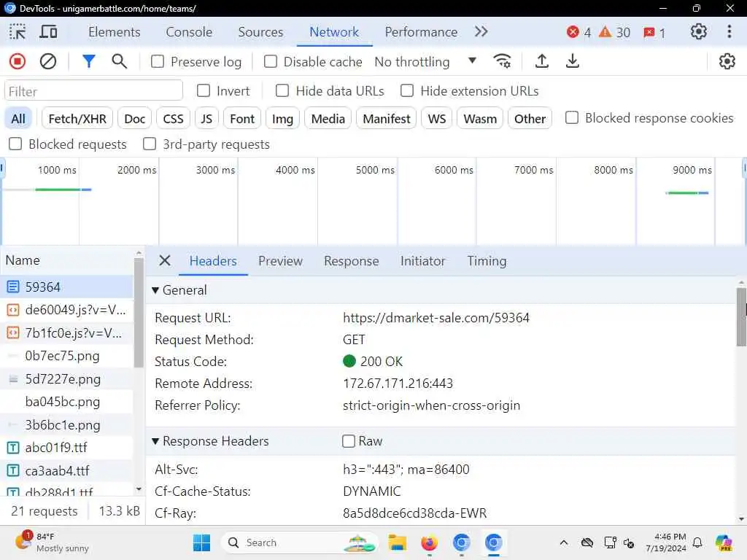
Task: Select the de60049.js request row
Action: (x=66, y=309)
